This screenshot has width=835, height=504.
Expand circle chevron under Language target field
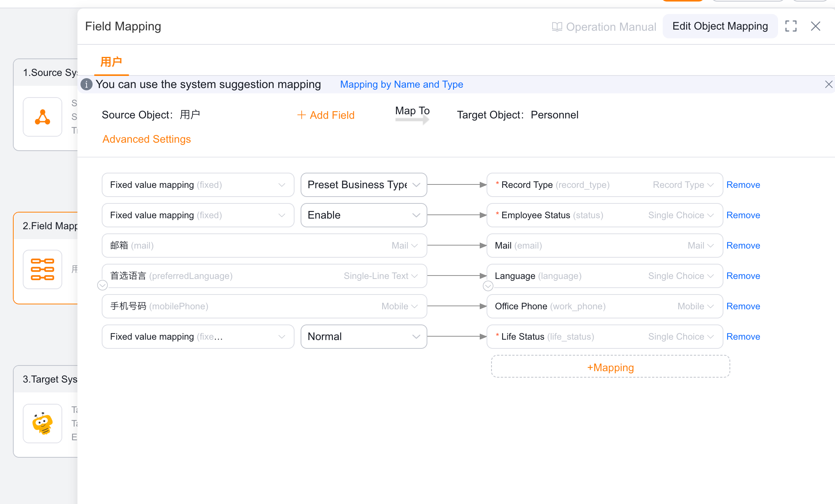488,286
